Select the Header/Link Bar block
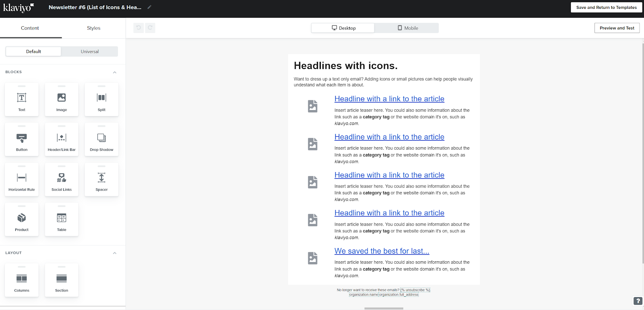The width and height of the screenshot is (644, 310). tap(62, 139)
